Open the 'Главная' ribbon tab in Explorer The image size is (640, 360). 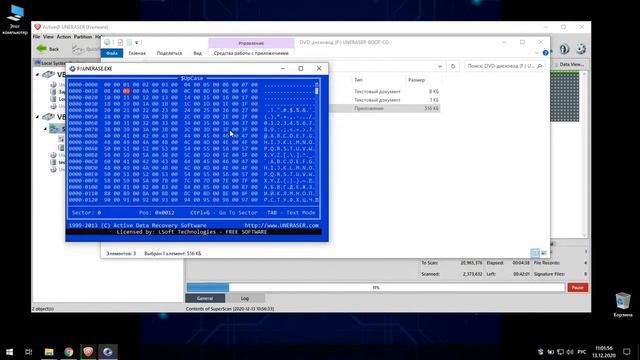(x=137, y=53)
